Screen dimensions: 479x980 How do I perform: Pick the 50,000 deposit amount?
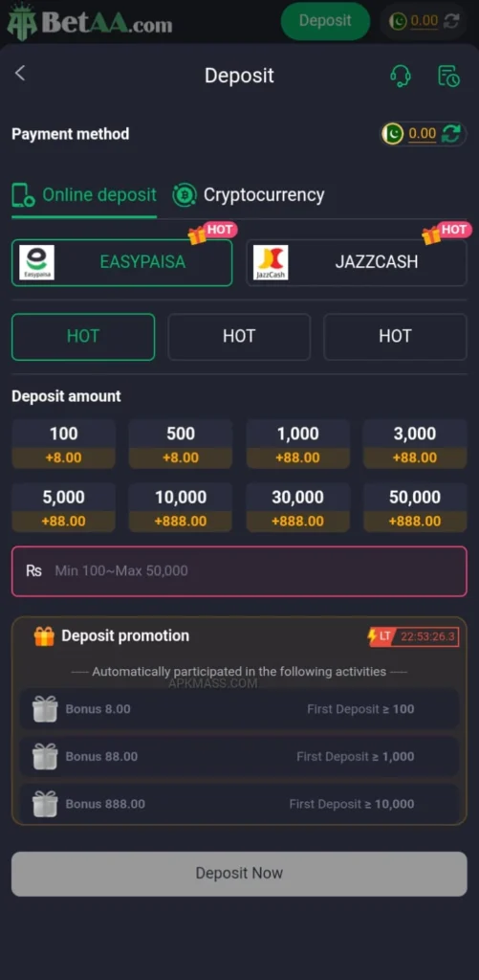415,507
